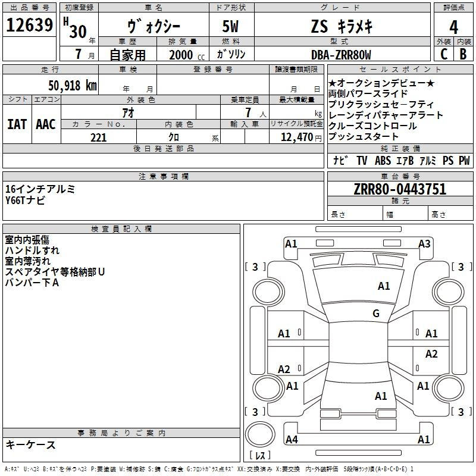Image resolution: width=476 pixels, height=476 pixels.
Task: Click the spare tire circle above レス
Action: coord(260,434)
